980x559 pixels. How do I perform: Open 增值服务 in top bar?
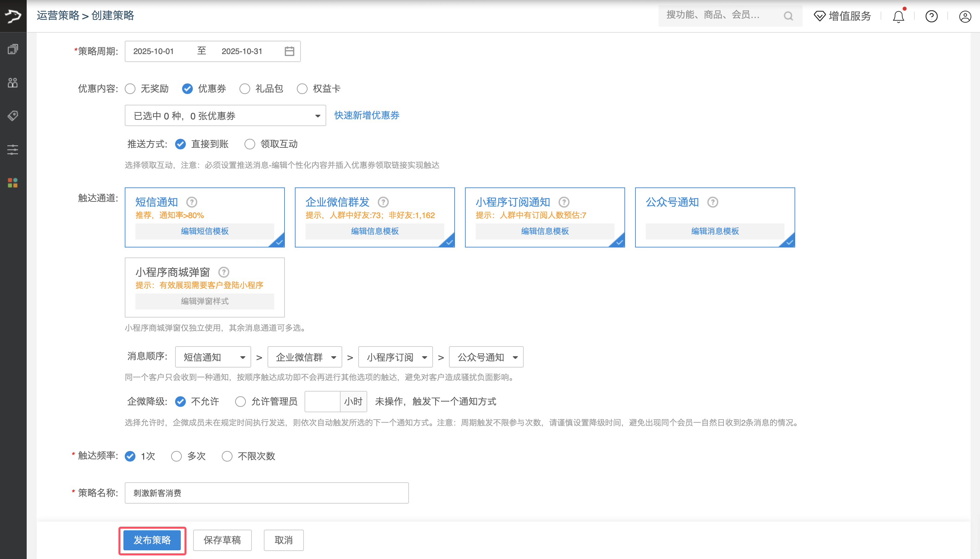(843, 16)
